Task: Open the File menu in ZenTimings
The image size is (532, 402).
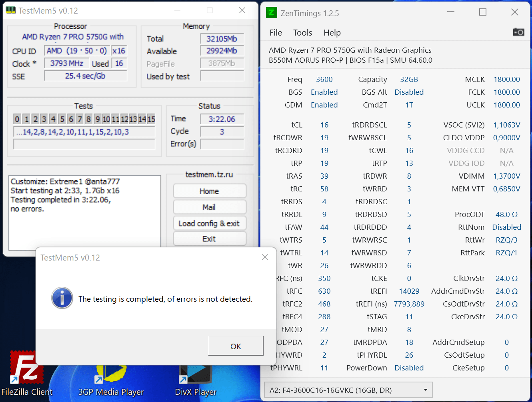Action: (x=276, y=33)
